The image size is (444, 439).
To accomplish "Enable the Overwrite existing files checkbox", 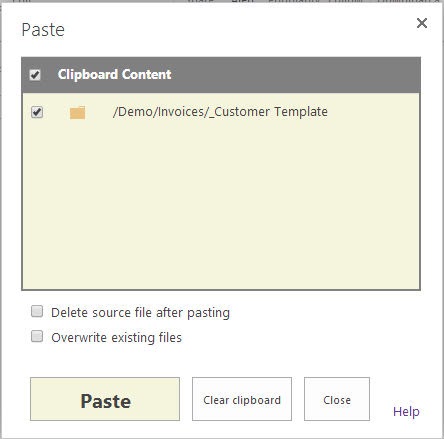I will coord(37,336).
